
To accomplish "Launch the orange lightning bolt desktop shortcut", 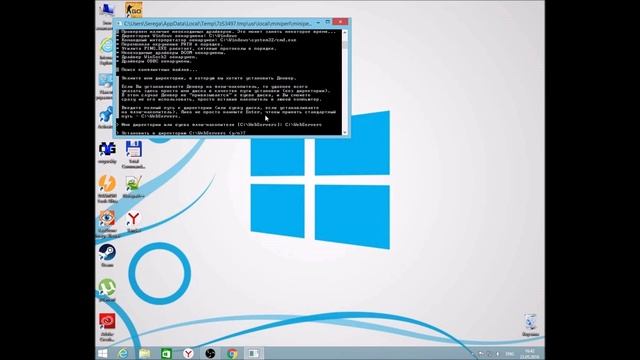I will (107, 184).
